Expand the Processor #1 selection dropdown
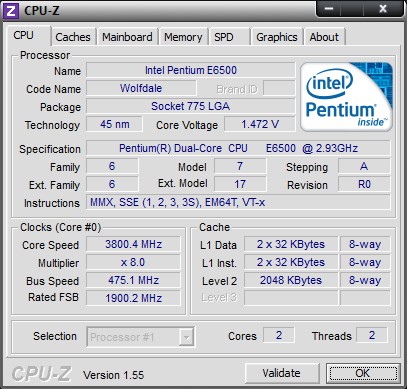 tap(186, 337)
